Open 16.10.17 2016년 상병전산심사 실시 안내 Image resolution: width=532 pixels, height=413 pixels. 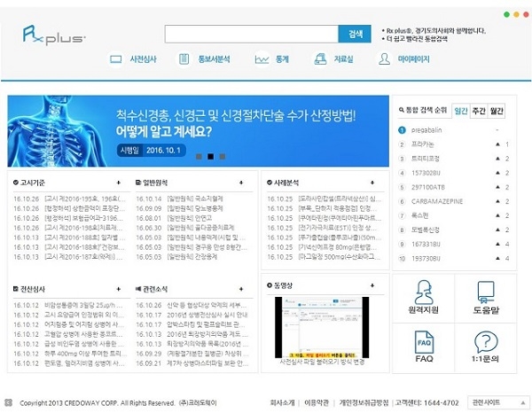click(192, 315)
